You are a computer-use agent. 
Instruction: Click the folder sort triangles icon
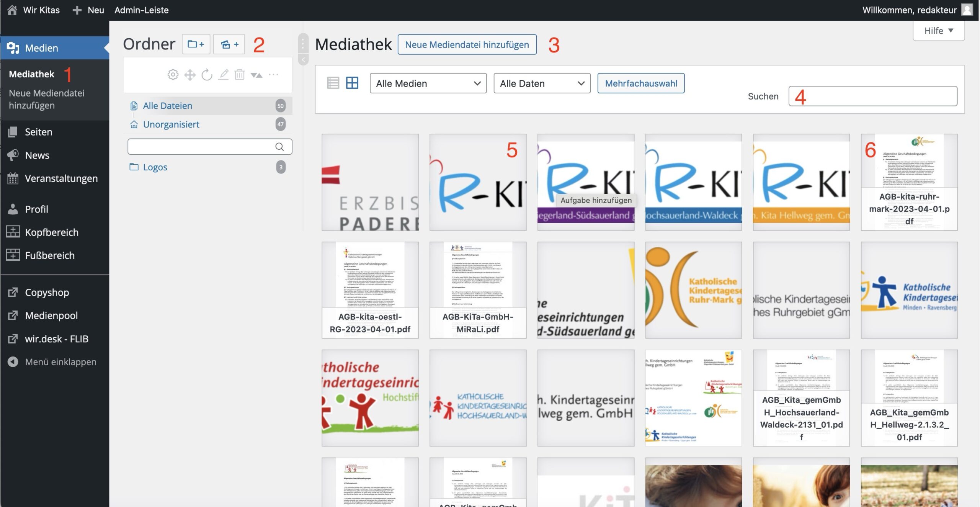[x=256, y=75]
